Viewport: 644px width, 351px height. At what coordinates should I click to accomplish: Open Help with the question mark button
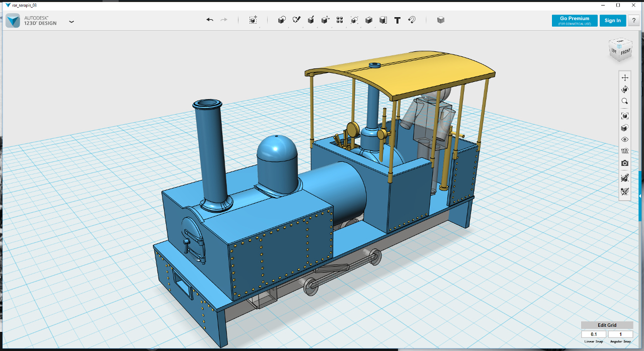point(633,21)
